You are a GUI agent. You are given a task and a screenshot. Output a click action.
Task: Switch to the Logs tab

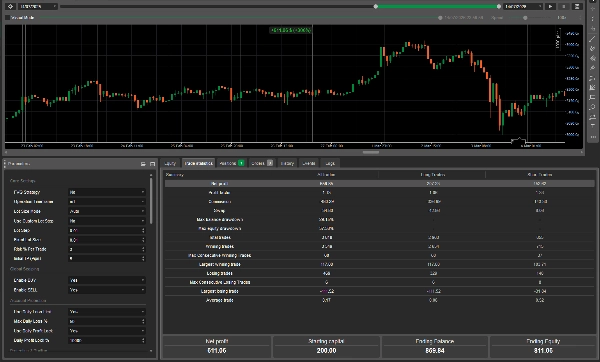[x=330, y=163]
